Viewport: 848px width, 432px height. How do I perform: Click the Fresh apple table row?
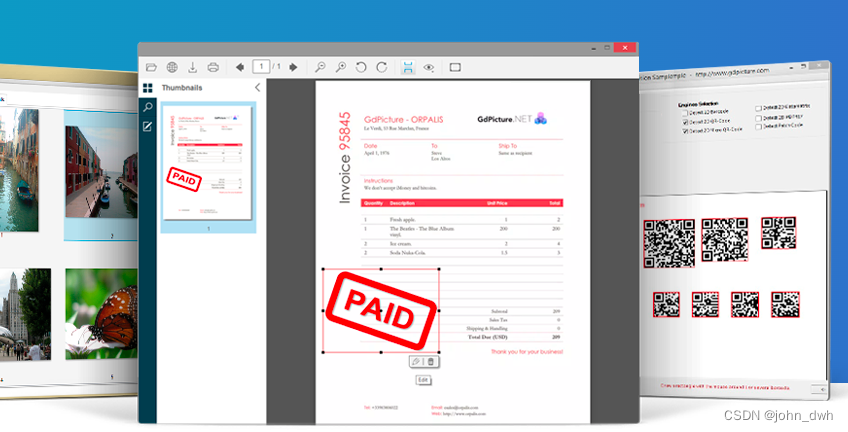[462, 220]
